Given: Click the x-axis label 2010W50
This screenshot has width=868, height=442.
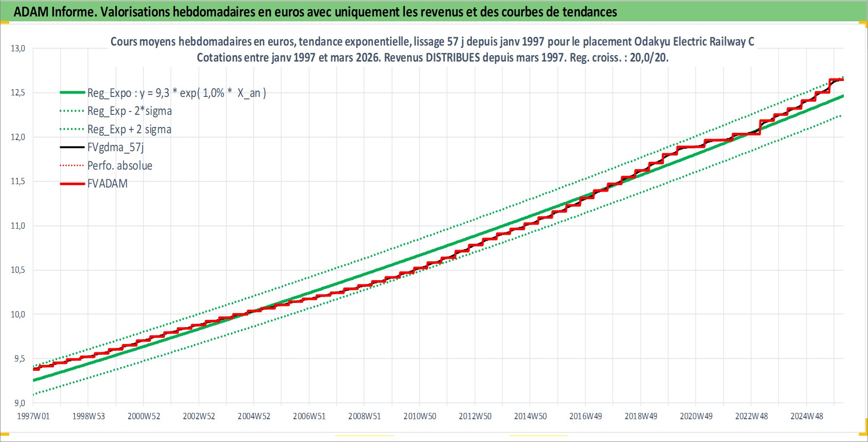Looking at the screenshot, I should pyautogui.click(x=420, y=416).
